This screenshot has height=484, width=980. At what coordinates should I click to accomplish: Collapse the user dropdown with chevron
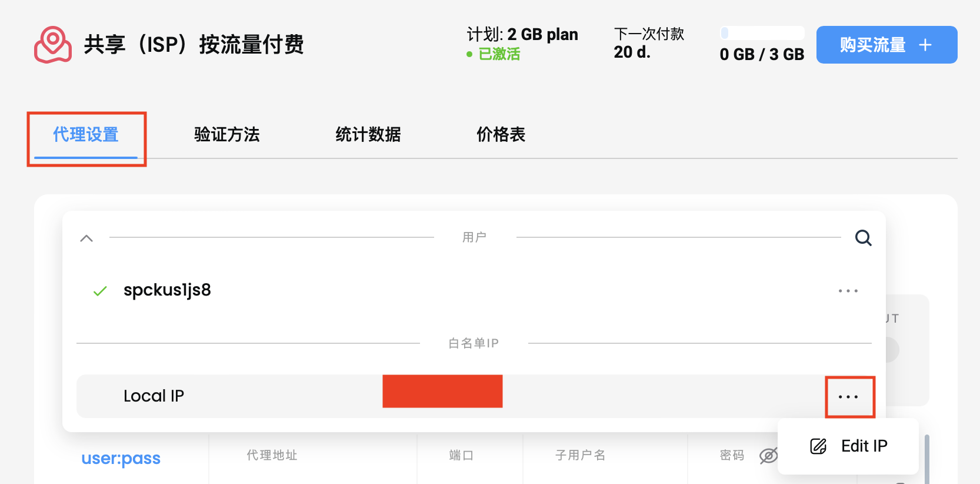point(86,238)
